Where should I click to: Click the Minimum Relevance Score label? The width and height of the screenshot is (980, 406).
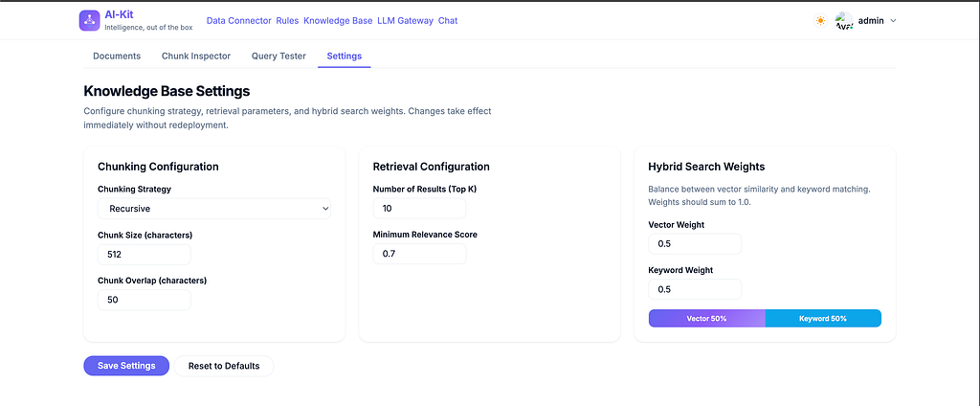[x=425, y=235]
